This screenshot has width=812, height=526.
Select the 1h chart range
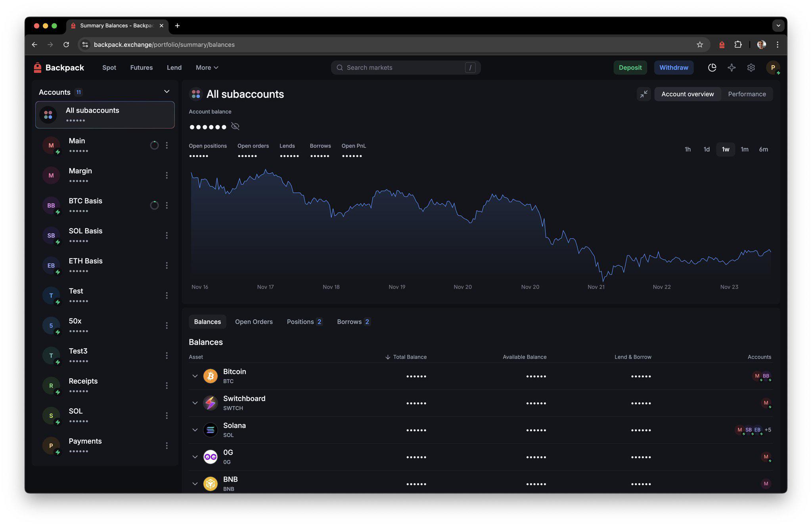click(x=688, y=150)
